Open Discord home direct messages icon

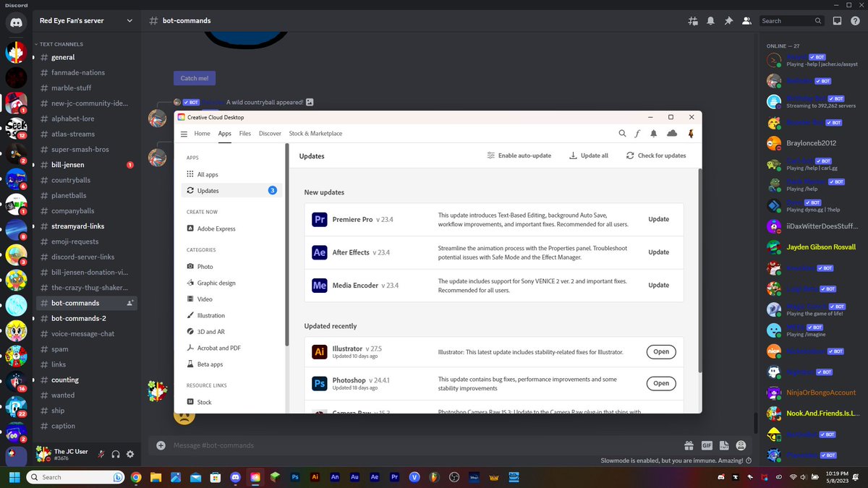tap(16, 22)
